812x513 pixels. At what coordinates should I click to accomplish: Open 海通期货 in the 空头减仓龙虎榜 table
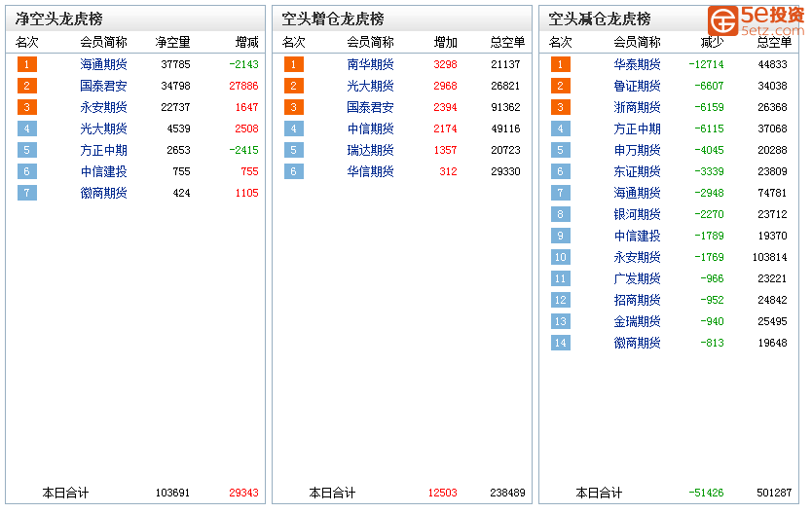point(637,193)
